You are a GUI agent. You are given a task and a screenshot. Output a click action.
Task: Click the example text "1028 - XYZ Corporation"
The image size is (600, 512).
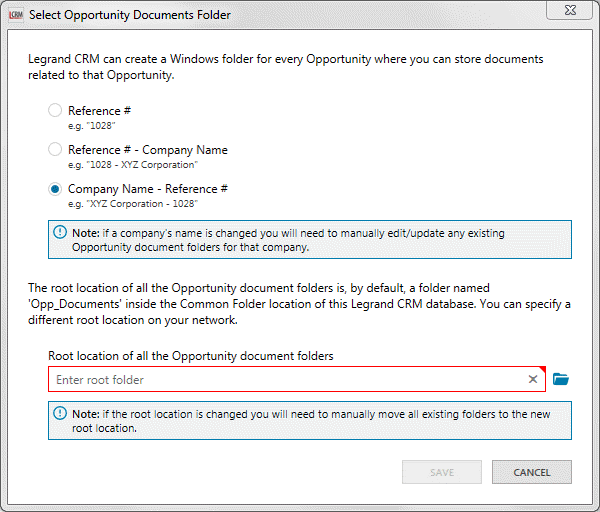click(x=133, y=164)
